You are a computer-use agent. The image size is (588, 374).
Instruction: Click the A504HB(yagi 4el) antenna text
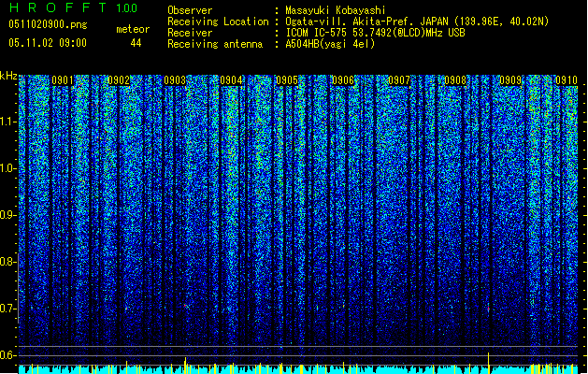point(330,44)
